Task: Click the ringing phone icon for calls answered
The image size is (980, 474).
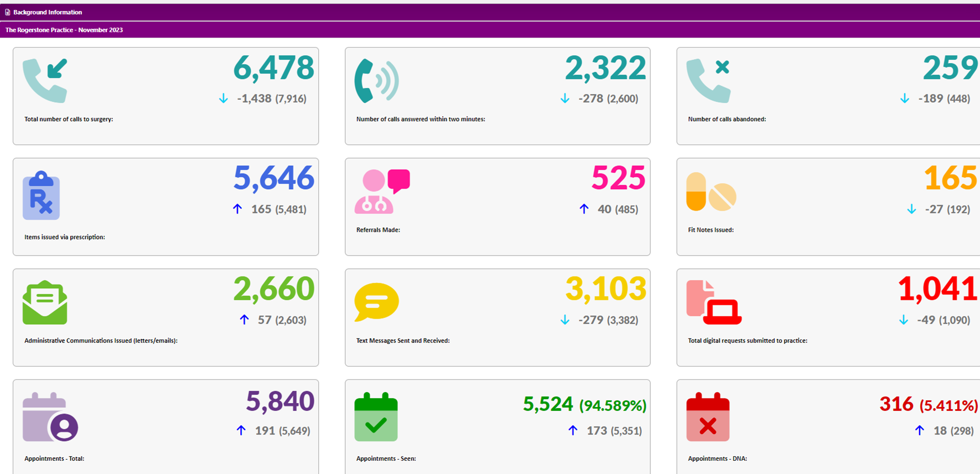Action: click(x=376, y=81)
